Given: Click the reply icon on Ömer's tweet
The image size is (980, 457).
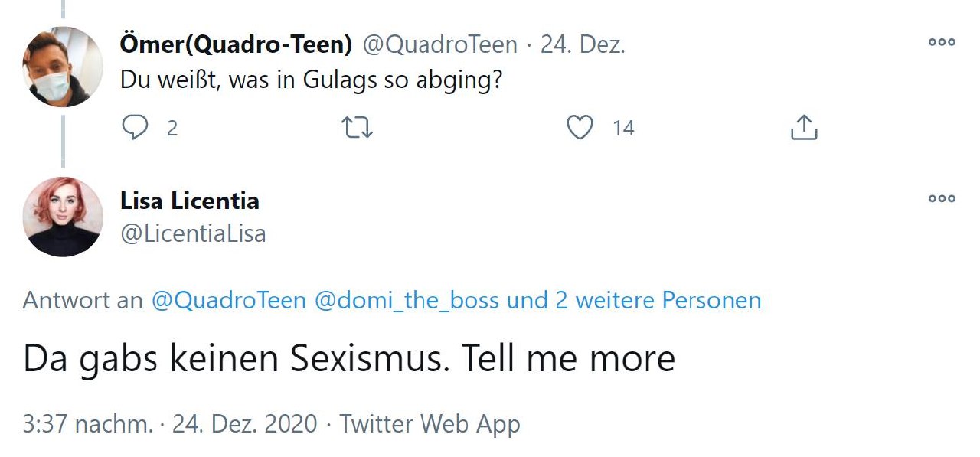Looking at the screenshot, I should coord(135,128).
